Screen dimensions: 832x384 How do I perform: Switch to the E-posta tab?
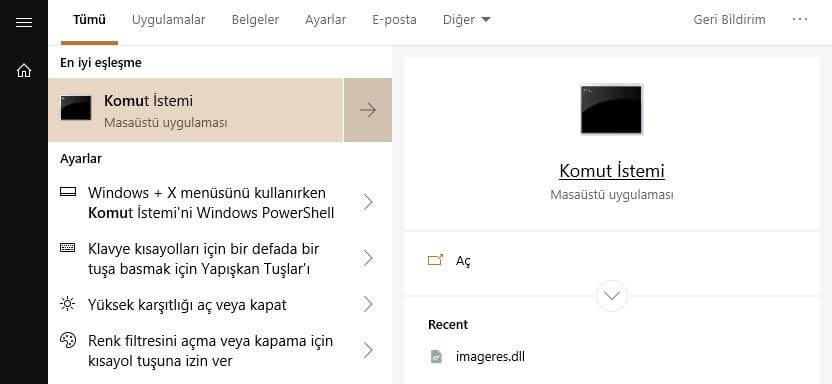394,20
